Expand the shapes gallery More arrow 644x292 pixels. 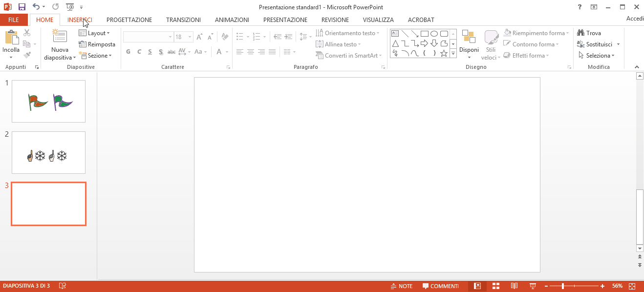click(x=453, y=53)
